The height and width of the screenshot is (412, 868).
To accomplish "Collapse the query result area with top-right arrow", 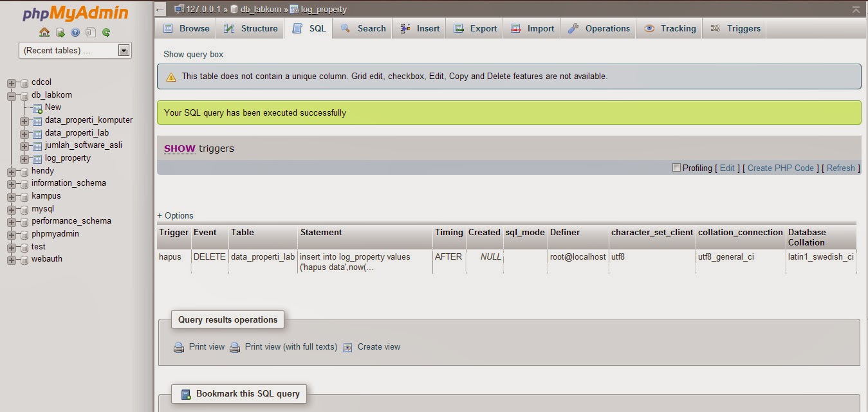I will pos(855,9).
